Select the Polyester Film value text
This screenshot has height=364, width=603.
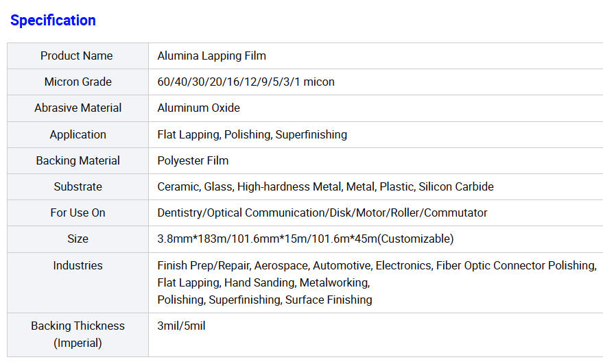point(193,160)
